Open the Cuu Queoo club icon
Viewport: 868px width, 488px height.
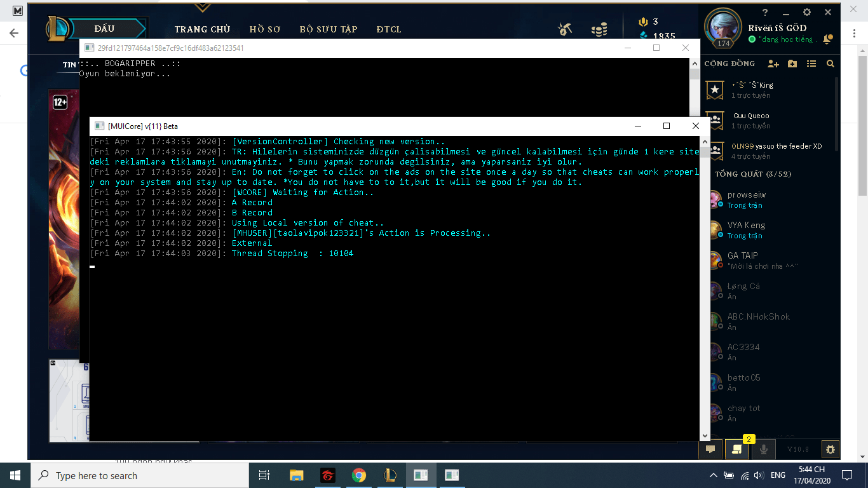(x=715, y=120)
